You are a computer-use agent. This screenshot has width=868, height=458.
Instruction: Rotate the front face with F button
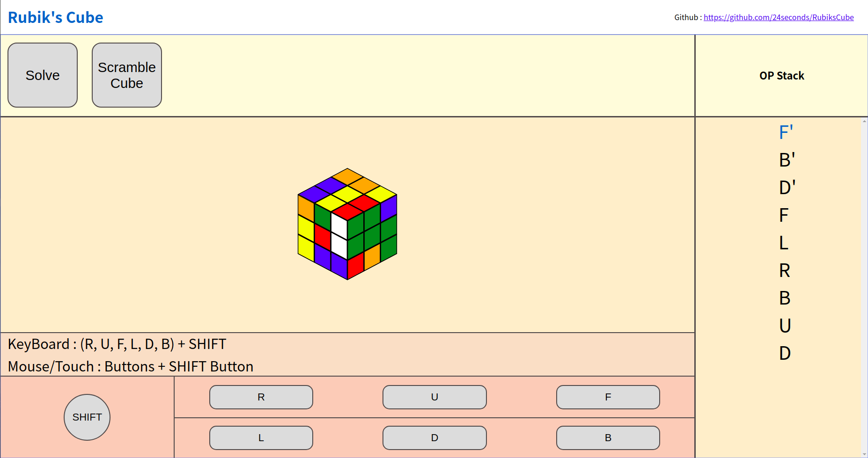tap(608, 397)
